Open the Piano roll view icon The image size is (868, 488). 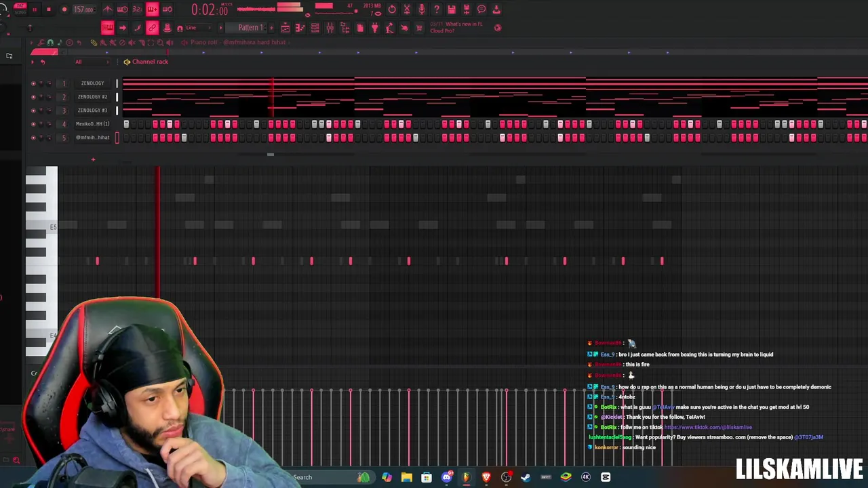[x=300, y=28]
